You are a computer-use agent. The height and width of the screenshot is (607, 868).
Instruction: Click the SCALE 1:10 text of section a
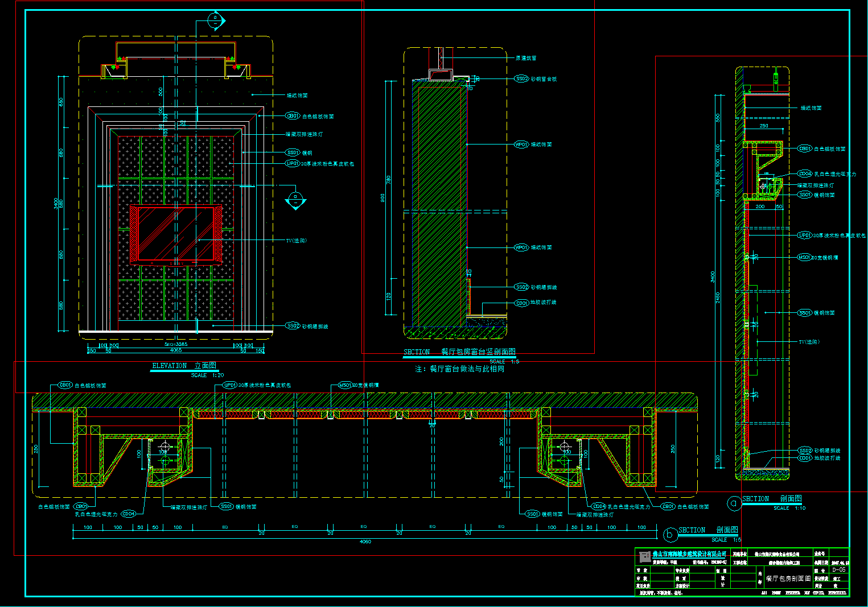789,508
